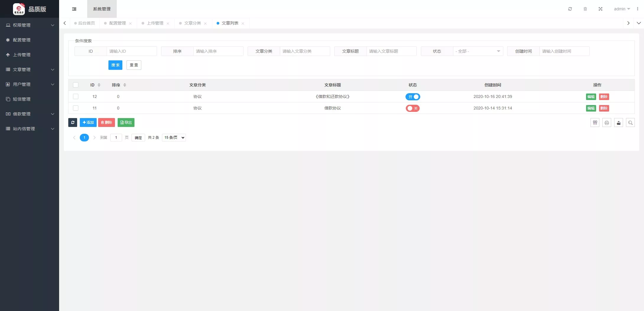
Task: Click the blue 搜索 button
Action: [x=115, y=65]
